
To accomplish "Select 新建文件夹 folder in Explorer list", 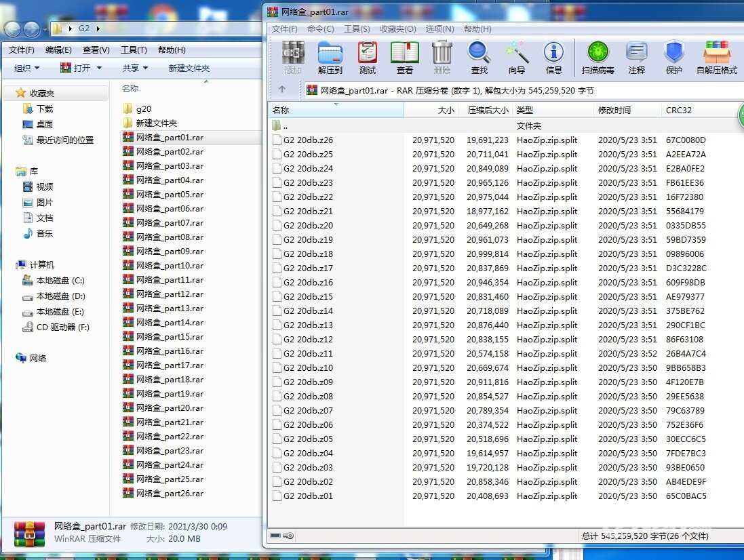I will click(x=150, y=123).
